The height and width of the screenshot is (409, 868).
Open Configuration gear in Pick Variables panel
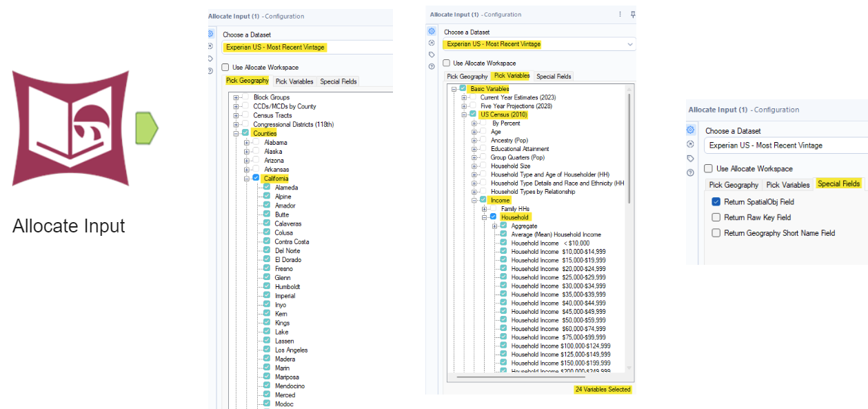point(432,31)
